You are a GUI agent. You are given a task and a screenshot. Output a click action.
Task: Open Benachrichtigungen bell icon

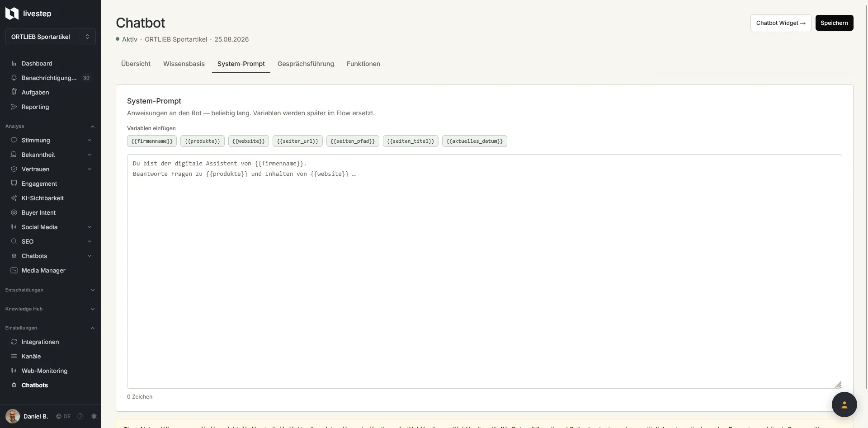tap(14, 78)
